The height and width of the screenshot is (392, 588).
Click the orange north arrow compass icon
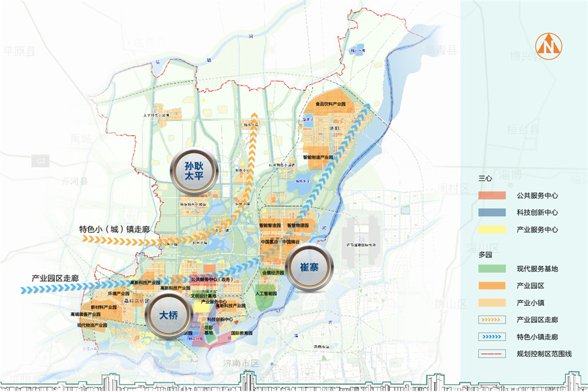[549, 46]
